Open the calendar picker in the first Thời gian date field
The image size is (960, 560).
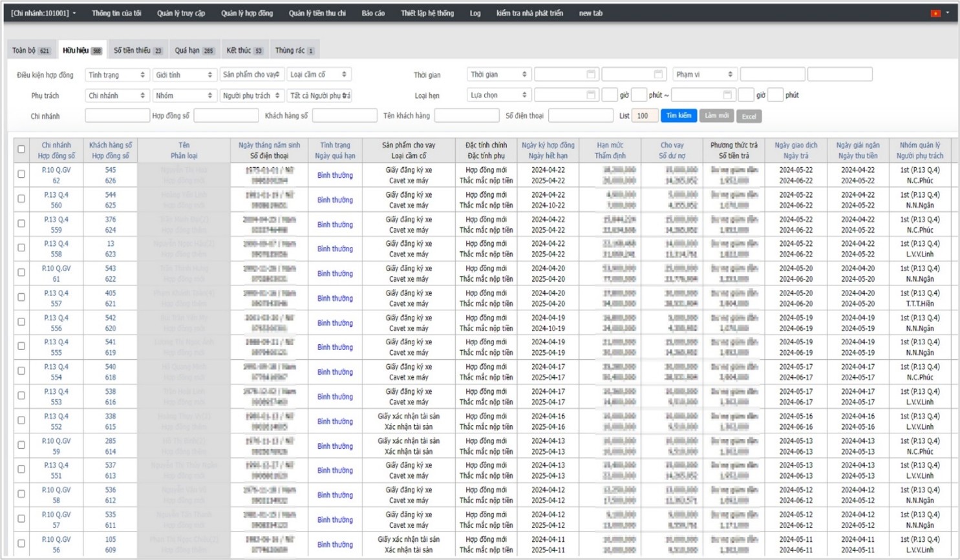coord(590,75)
